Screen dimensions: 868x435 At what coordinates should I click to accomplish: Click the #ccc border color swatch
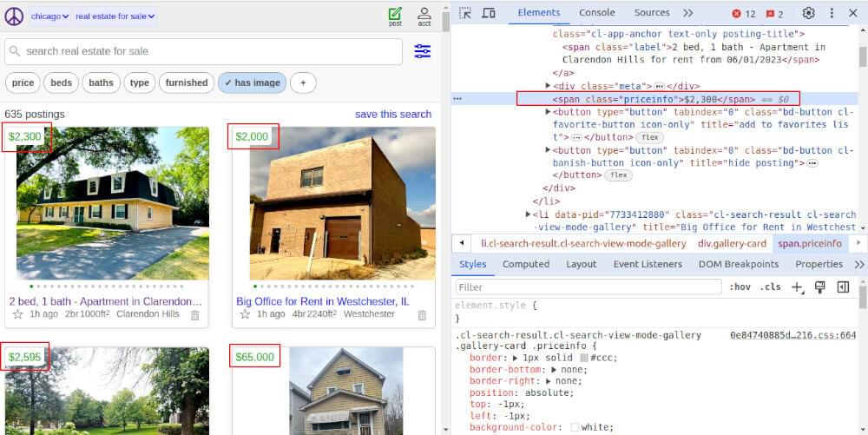tap(584, 358)
